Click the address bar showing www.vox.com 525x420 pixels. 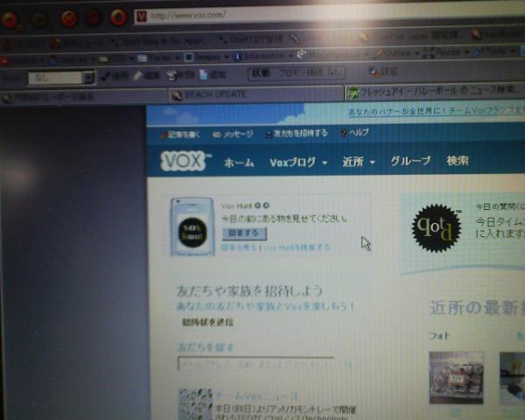(x=330, y=13)
